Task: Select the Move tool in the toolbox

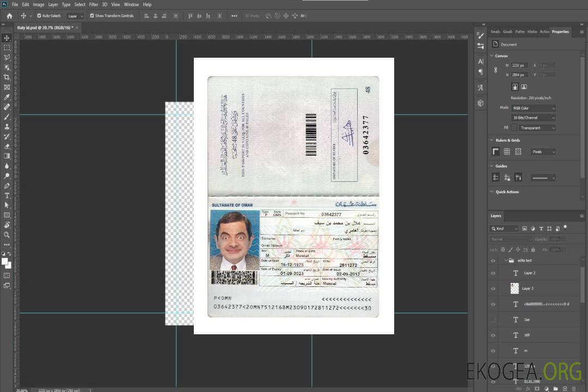Action: (7, 38)
